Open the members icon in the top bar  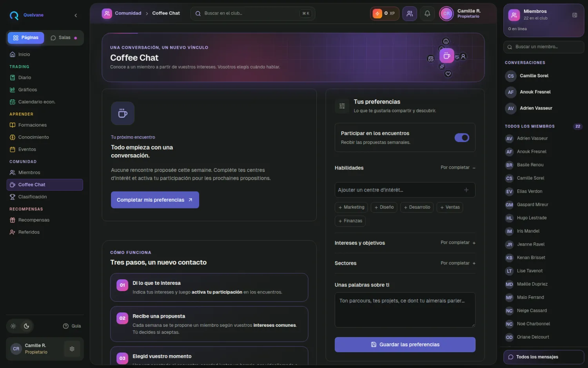(410, 14)
